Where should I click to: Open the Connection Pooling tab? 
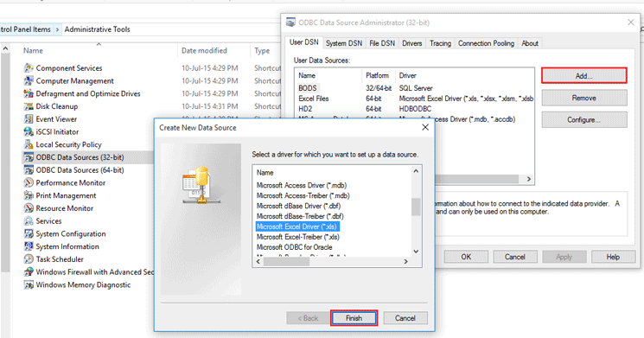pos(486,43)
